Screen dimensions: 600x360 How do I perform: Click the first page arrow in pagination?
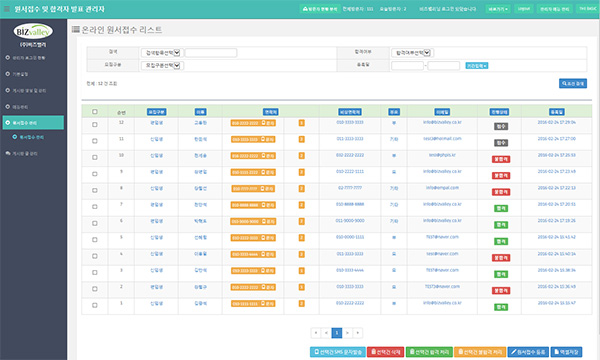(316, 333)
